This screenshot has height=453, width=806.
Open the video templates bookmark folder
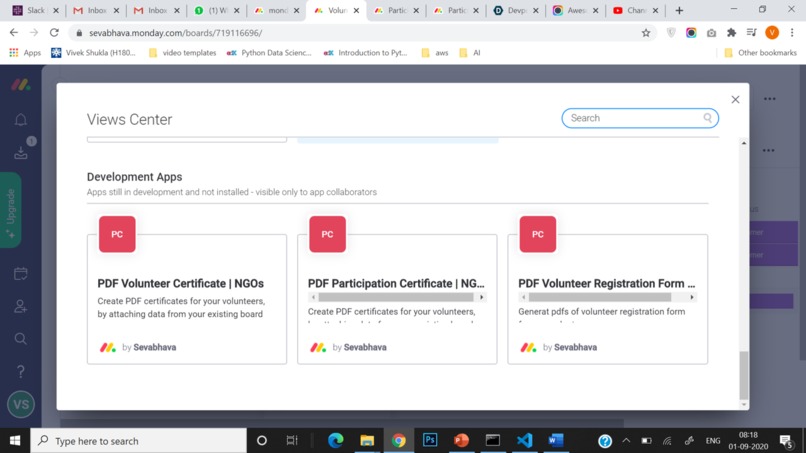[x=182, y=52]
